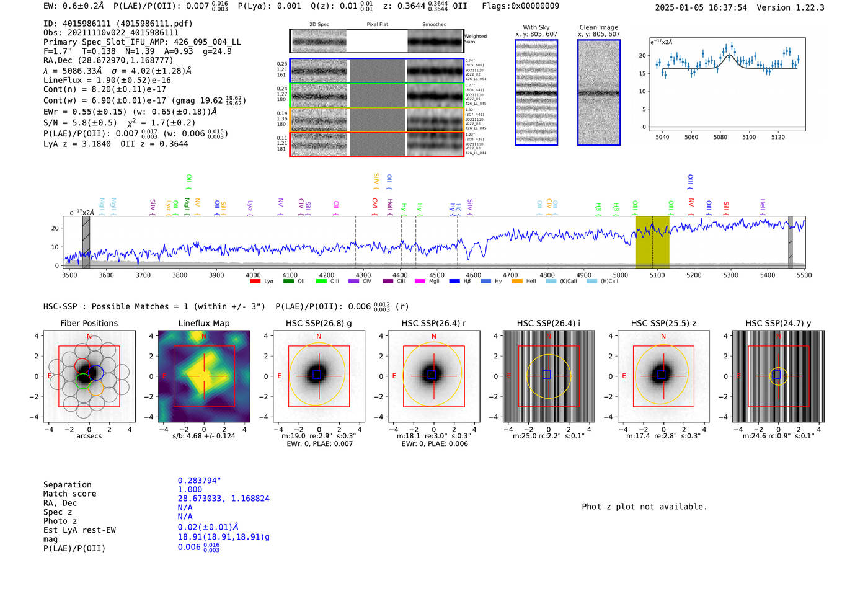Click the Weighted Sum 2D spectrum row
This screenshot has width=868, height=591.
pos(377,41)
